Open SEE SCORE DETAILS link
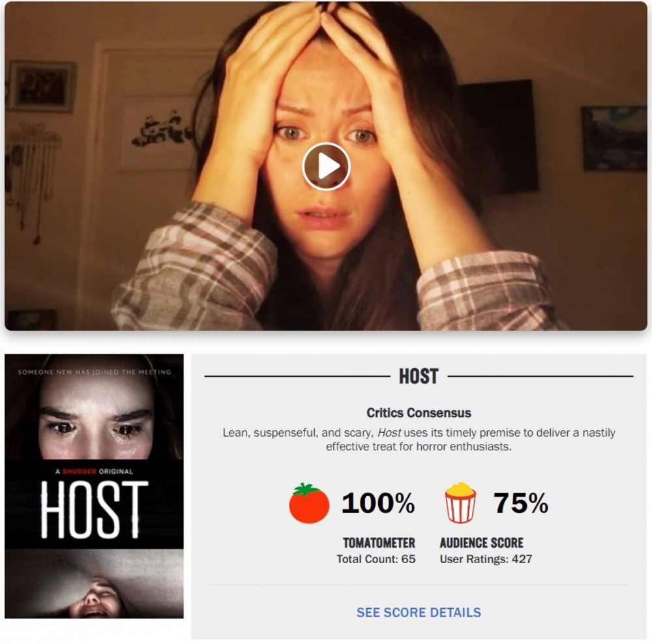 [x=419, y=612]
